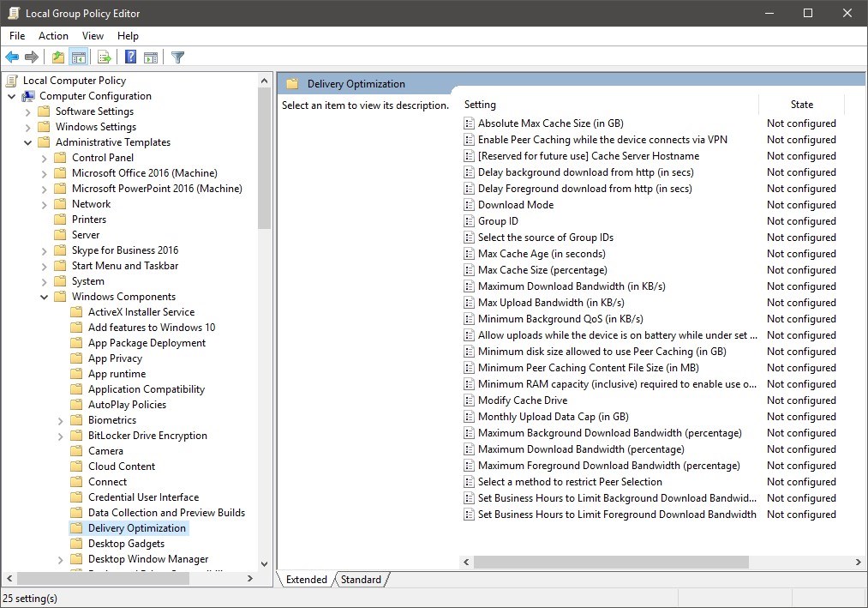
Task: Click the Export List toolbar icon
Action: (x=105, y=57)
